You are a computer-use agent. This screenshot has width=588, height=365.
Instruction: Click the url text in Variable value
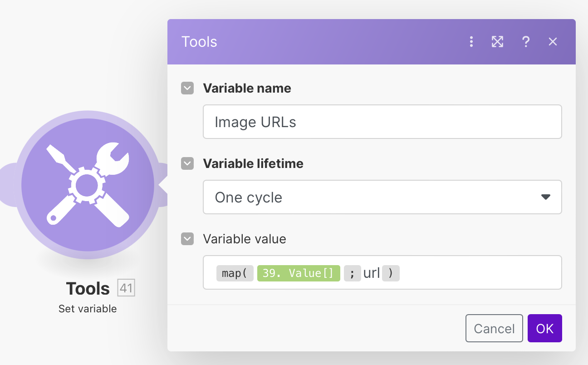click(x=372, y=273)
